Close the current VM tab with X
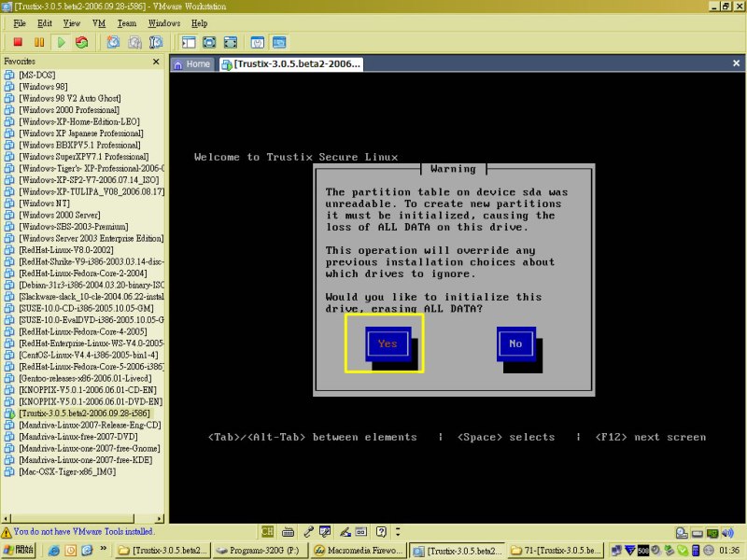The image size is (747, 560). [736, 63]
